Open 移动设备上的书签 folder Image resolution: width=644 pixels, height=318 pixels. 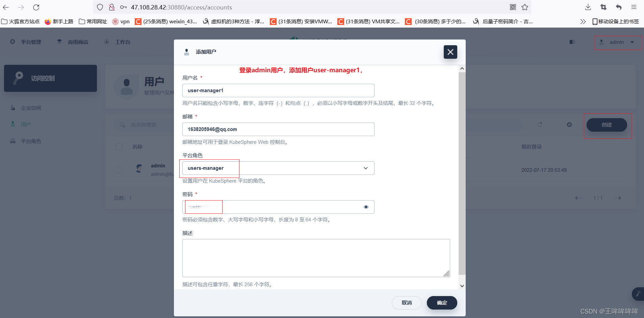(x=616, y=22)
